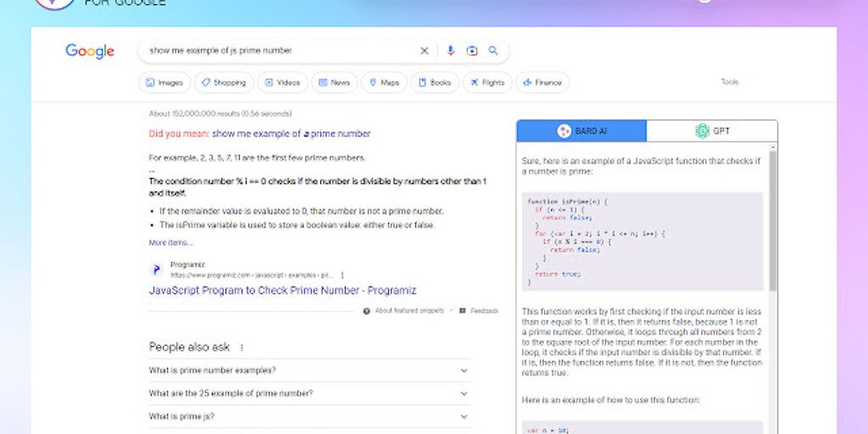Screen dimensions: 868x434
Task: Expand "What is prime number examples?" question
Action: pos(310,370)
